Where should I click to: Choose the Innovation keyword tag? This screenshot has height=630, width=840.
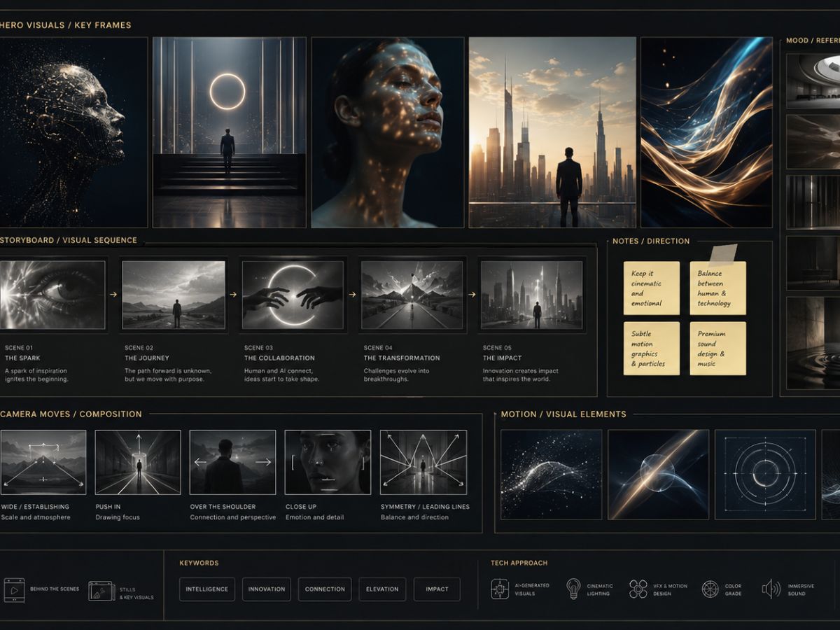tap(267, 589)
